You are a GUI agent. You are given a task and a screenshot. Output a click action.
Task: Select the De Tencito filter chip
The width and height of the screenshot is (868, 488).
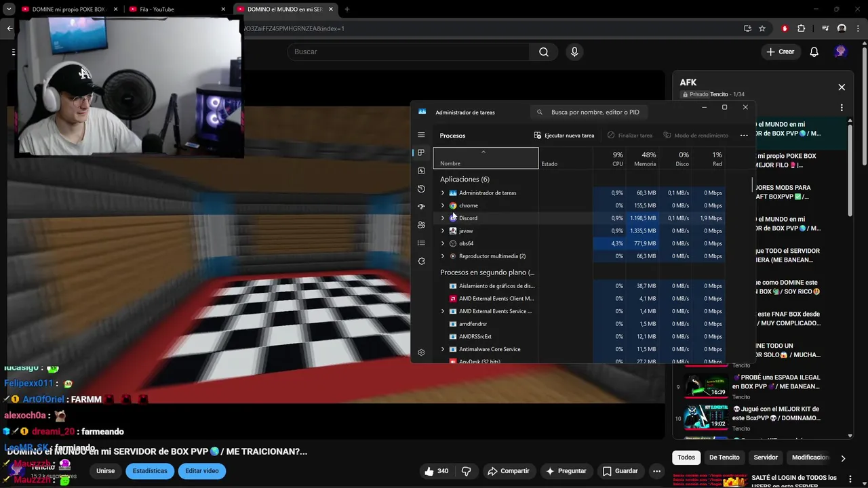724,457
